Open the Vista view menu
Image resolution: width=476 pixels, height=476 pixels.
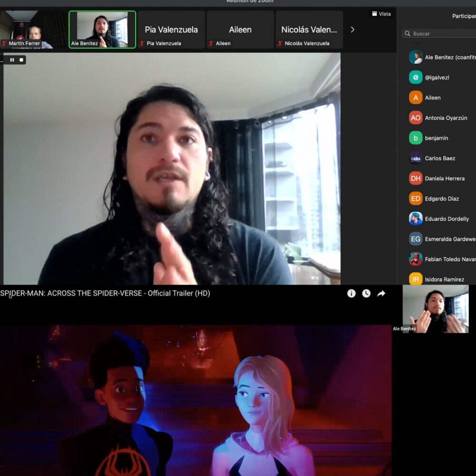(381, 14)
